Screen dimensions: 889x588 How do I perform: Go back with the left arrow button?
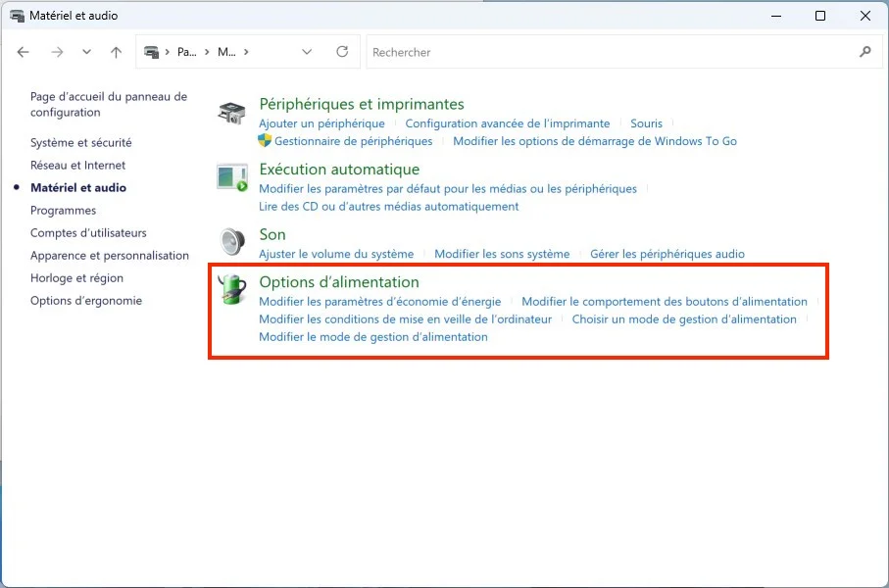[23, 52]
